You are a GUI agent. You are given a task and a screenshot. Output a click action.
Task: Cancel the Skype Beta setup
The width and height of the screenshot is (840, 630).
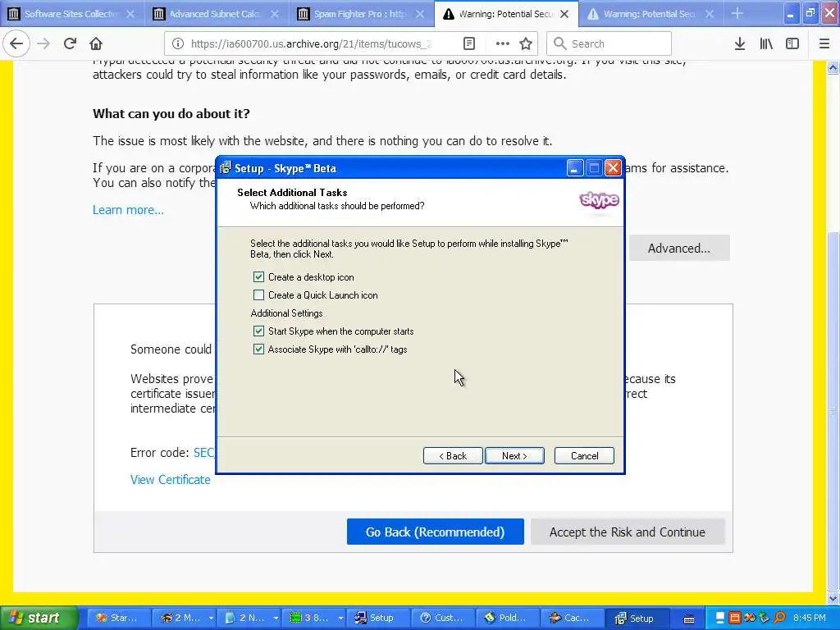click(584, 456)
